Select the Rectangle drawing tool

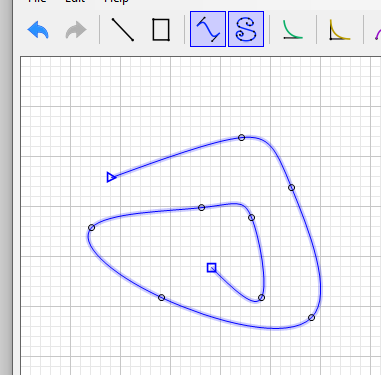161,30
